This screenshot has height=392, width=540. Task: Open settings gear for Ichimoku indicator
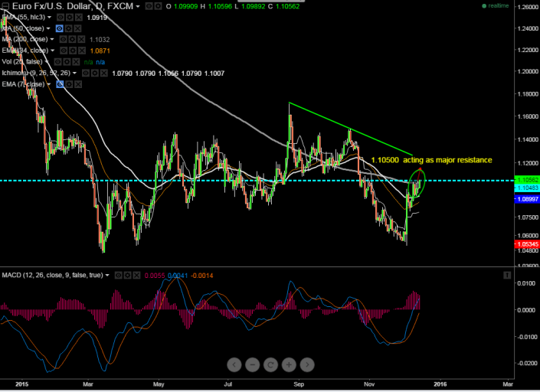point(95,73)
